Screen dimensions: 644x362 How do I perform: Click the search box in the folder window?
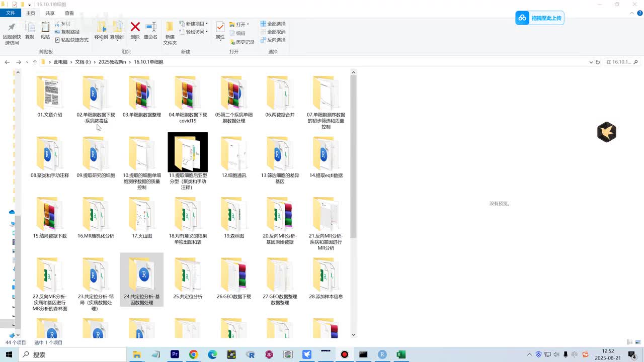click(622, 62)
